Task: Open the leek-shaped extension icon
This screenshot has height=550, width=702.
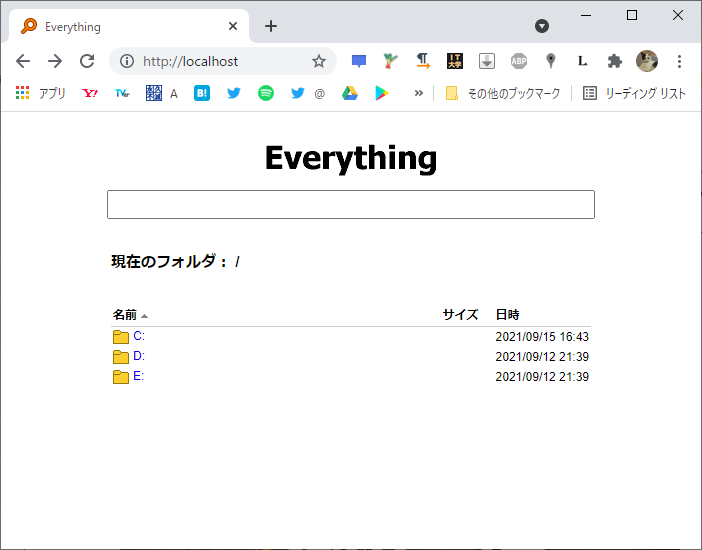Action: point(390,61)
